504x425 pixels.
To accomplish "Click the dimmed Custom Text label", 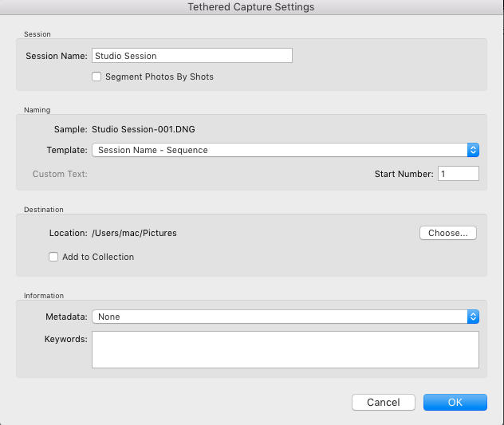I will 60,174.
